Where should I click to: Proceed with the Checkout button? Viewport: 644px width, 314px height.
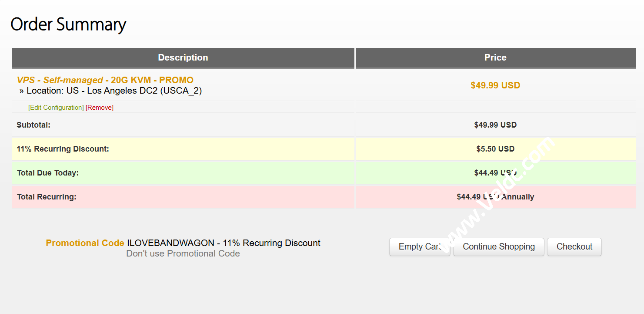click(x=574, y=246)
